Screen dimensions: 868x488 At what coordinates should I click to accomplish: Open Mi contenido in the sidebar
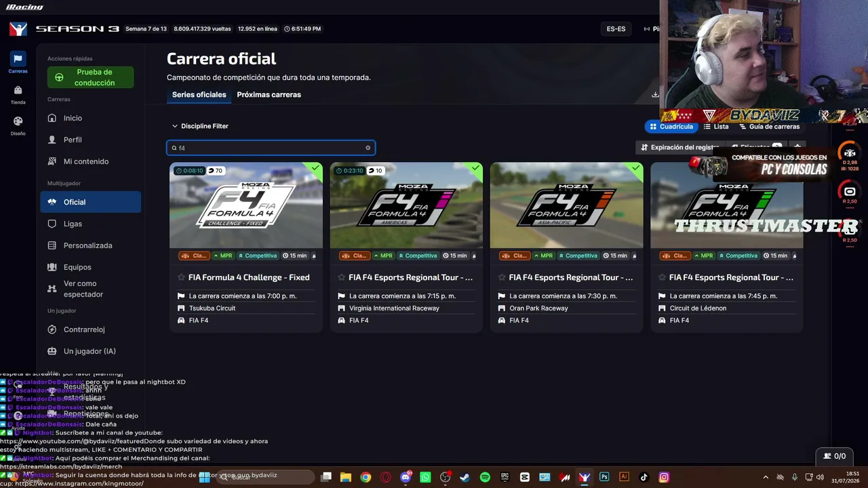90,161
